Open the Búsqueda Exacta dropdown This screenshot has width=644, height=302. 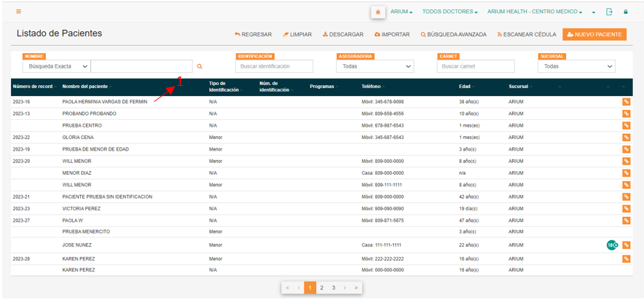(57, 66)
